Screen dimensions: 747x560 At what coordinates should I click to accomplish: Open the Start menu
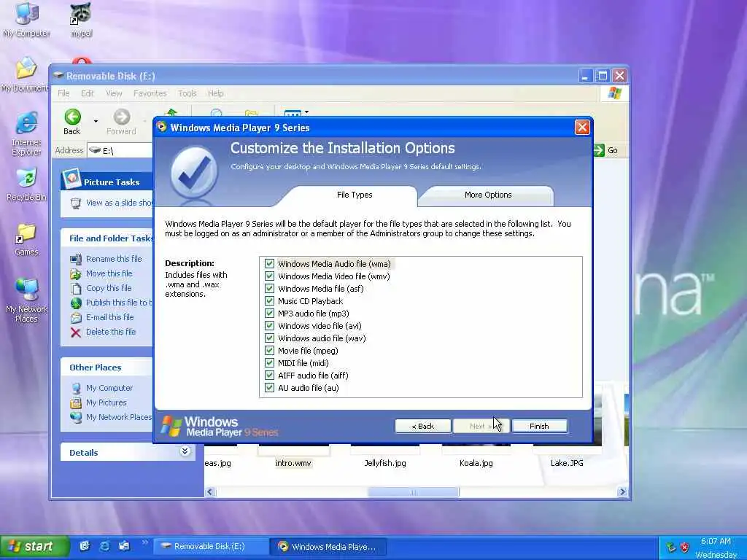click(x=34, y=547)
